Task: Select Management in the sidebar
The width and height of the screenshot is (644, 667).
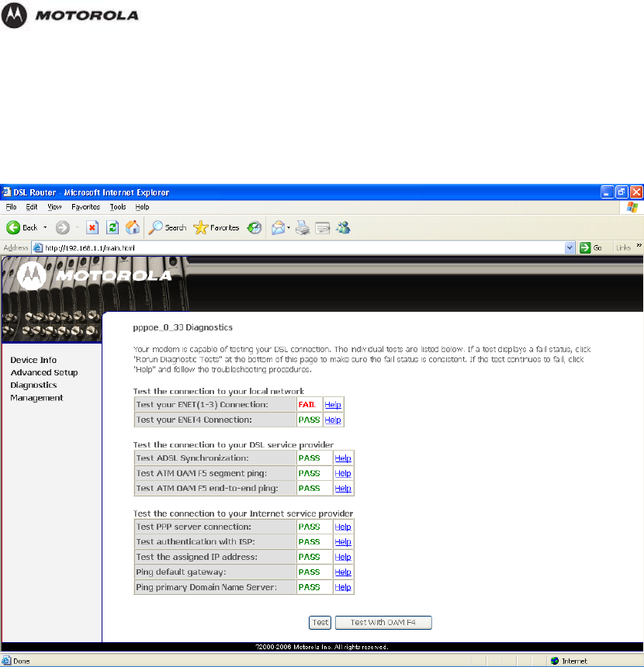Action: [x=36, y=398]
